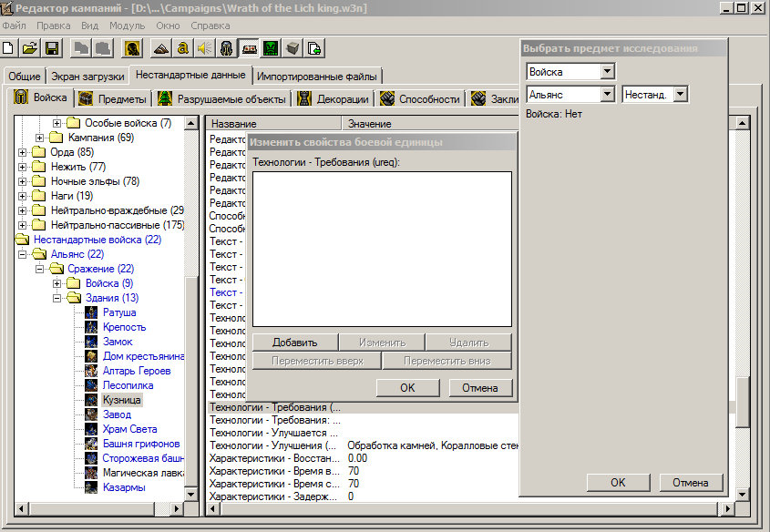
Task: Select the Ратуша building in the tree
Action: pos(119,312)
